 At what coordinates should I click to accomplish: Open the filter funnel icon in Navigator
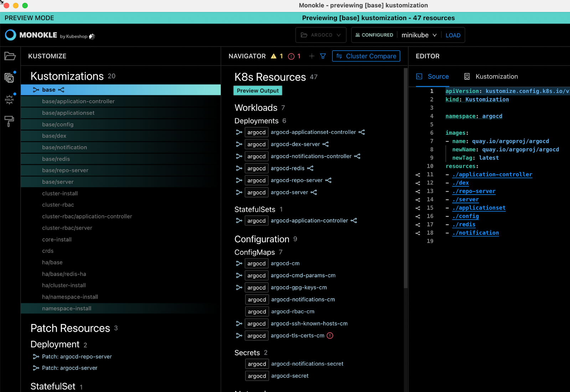[323, 56]
